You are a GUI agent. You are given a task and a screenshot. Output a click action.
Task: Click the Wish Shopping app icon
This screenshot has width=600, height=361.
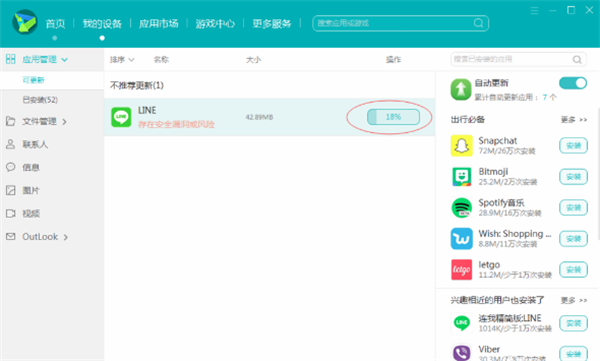[x=461, y=238]
